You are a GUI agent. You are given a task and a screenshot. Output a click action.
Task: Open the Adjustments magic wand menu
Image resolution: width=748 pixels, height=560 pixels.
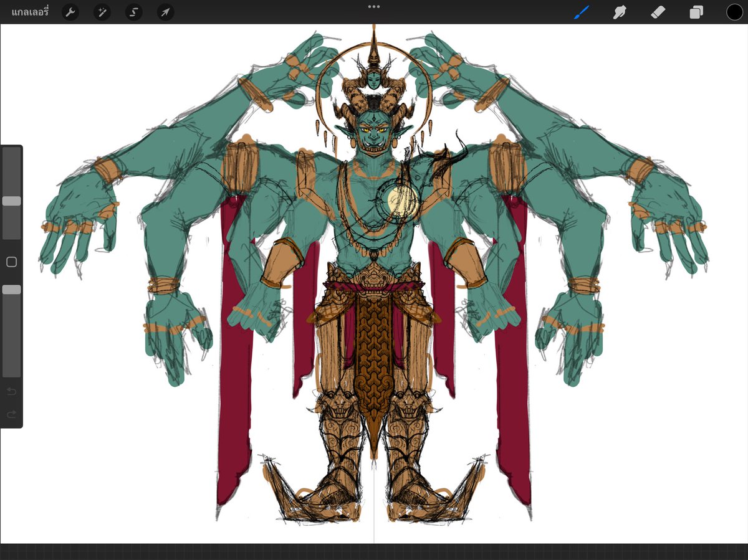102,12
